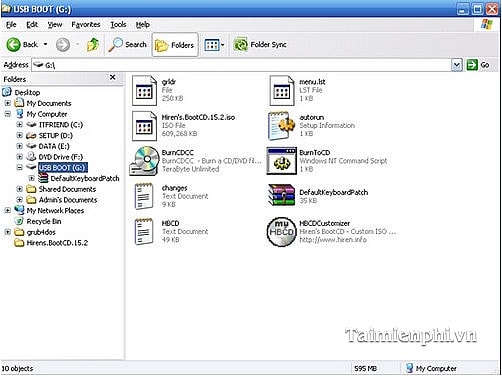Select grub4dos folder in tree
The image size is (502, 377).
41,232
